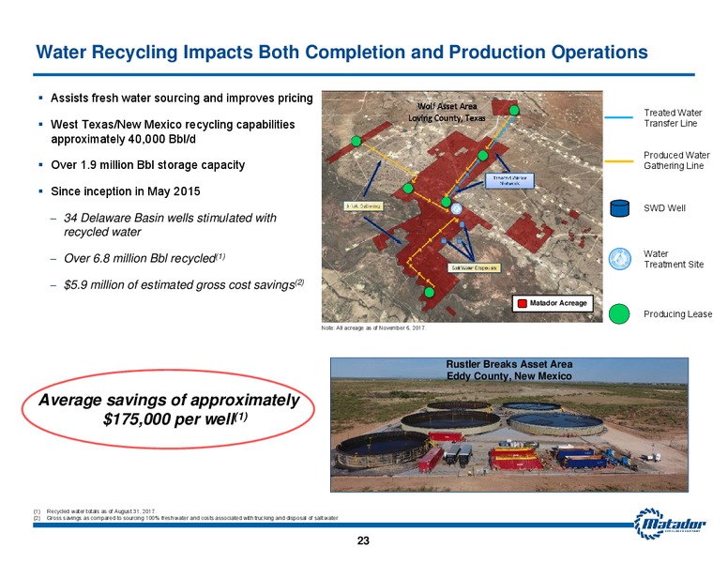Click 'Treated Water Transfer Line' legend text
This screenshot has height=563, width=728.
[673, 118]
